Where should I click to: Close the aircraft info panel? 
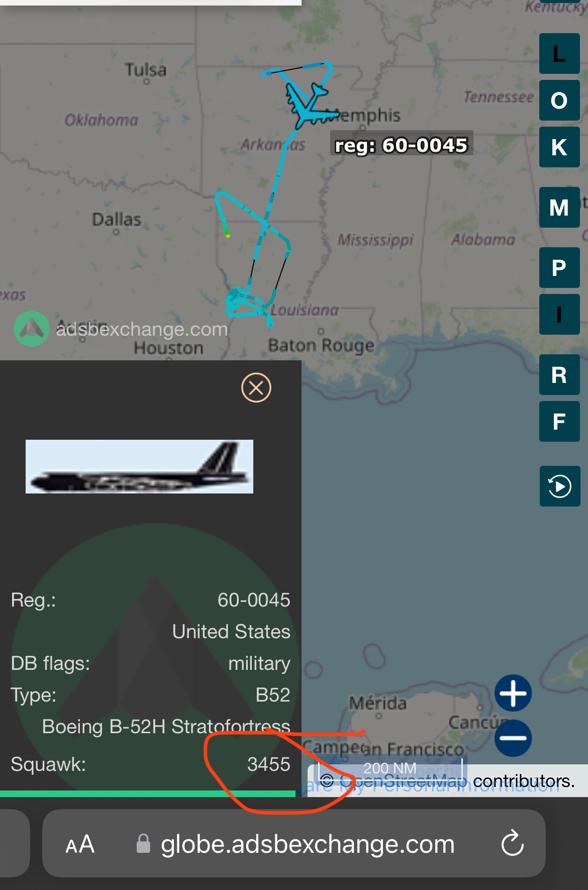click(256, 387)
